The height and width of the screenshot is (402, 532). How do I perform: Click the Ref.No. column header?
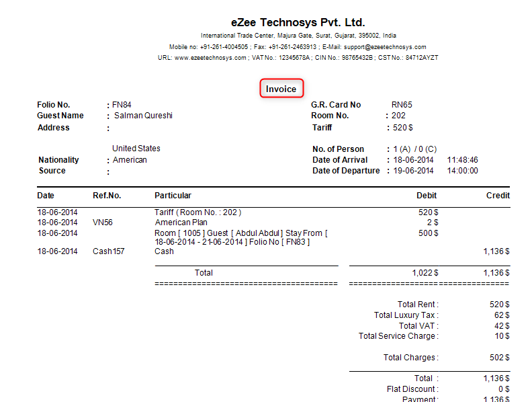click(107, 196)
